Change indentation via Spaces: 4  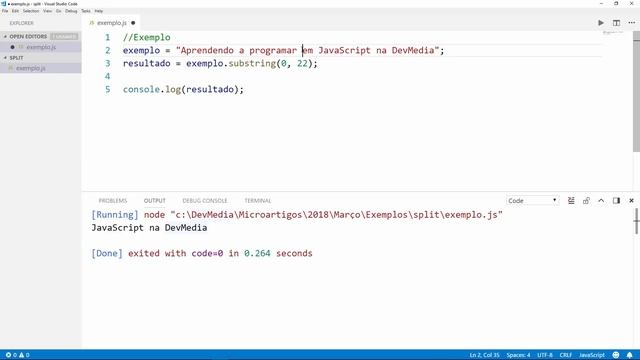point(518,355)
